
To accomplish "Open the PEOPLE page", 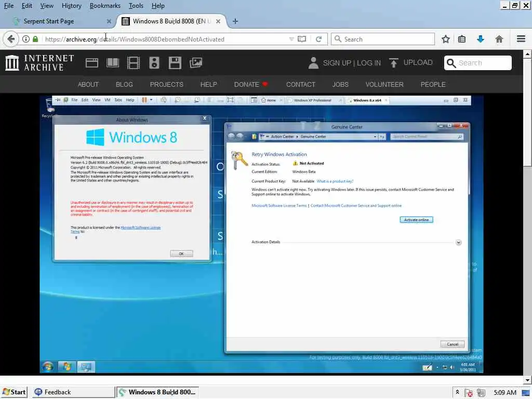I will tap(433, 85).
